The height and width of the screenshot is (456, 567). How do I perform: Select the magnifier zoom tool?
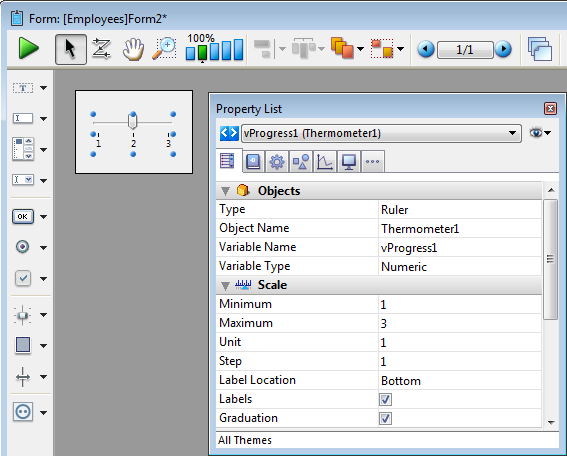click(x=165, y=48)
